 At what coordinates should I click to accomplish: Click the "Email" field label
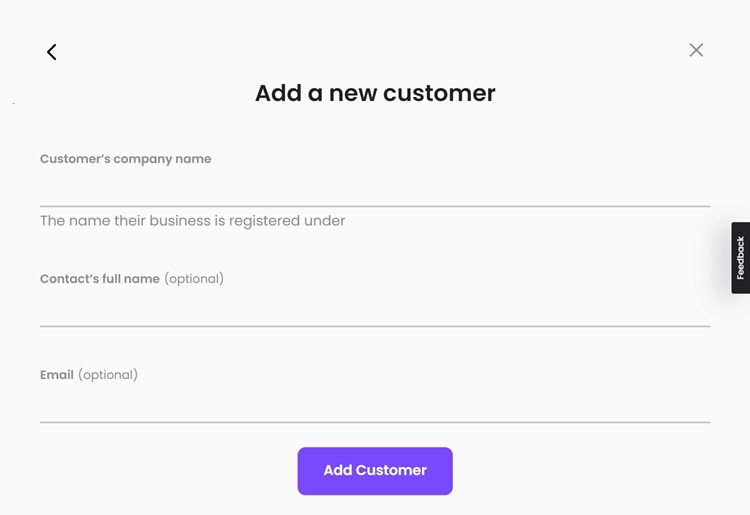(57, 375)
